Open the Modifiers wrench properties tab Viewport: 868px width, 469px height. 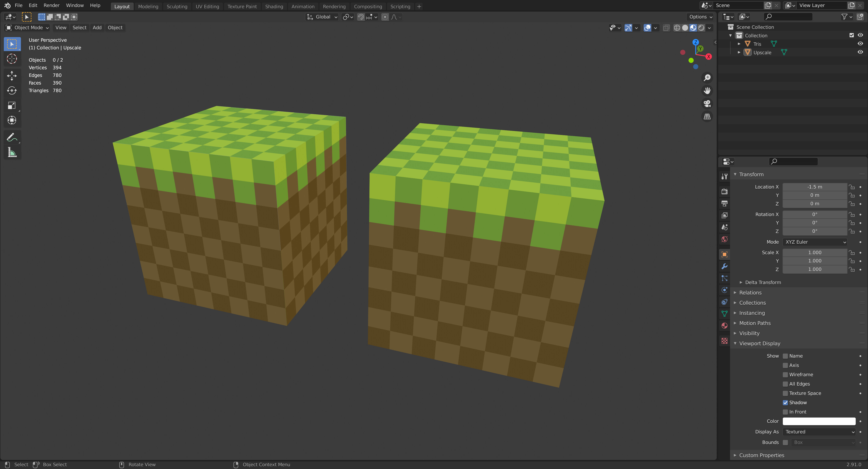725,266
